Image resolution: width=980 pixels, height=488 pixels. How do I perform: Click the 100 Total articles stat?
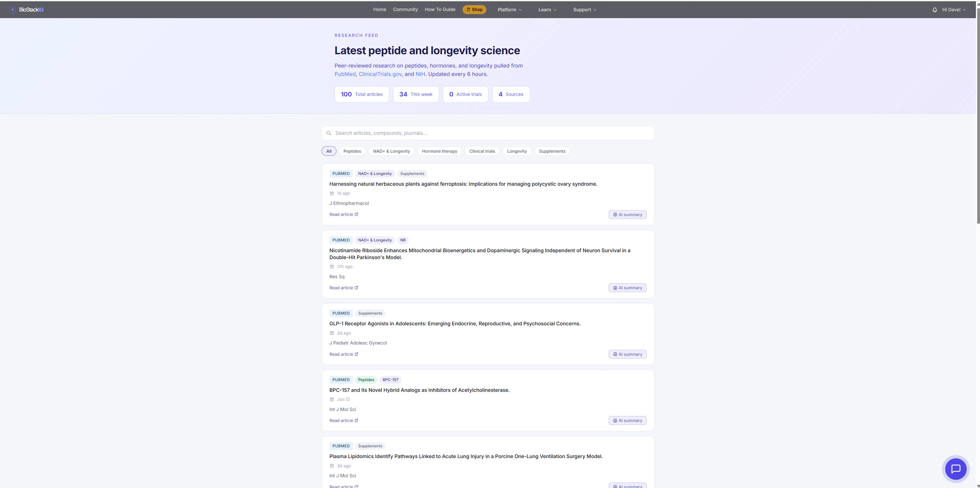[x=362, y=94]
